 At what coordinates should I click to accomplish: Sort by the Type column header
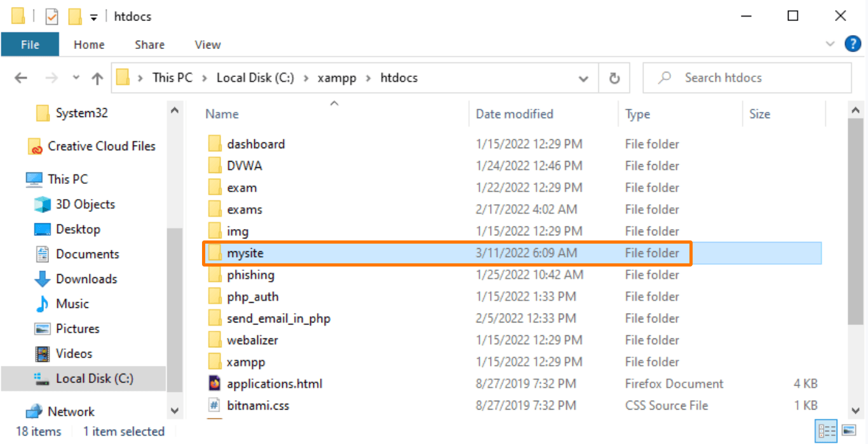click(637, 114)
